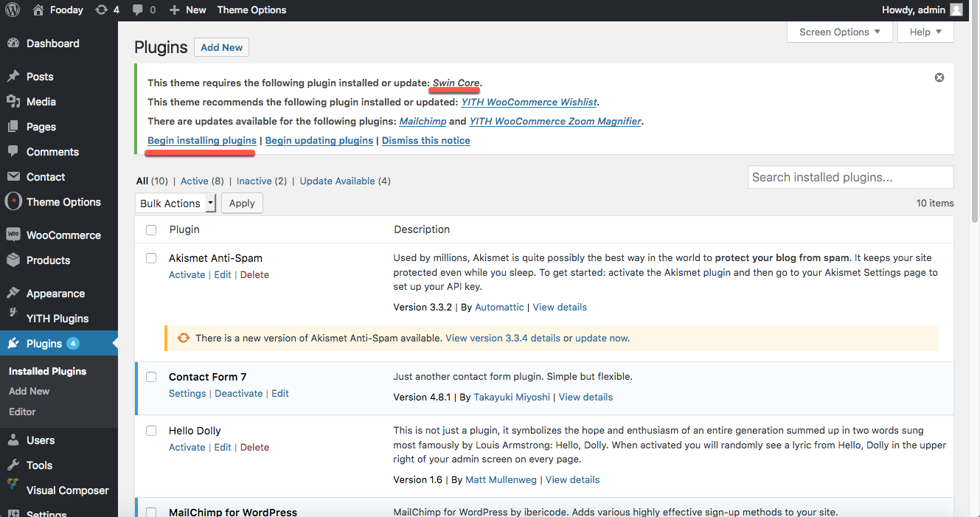The height and width of the screenshot is (517, 980).
Task: Click the Appearance paintbrush icon
Action: tap(13, 294)
